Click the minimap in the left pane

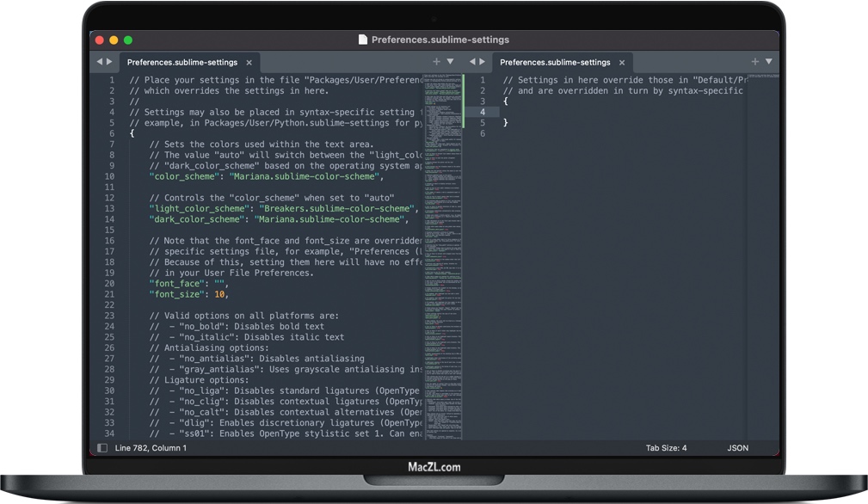442,258
